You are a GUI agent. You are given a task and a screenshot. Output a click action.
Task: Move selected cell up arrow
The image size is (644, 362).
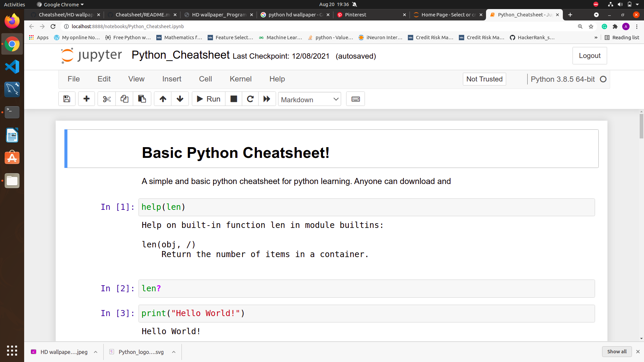coord(163,99)
